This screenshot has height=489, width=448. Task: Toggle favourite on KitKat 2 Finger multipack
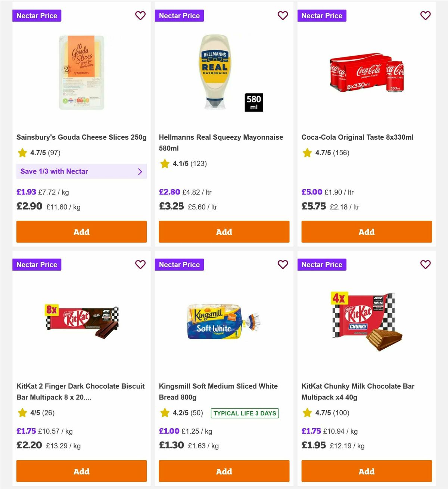click(140, 265)
